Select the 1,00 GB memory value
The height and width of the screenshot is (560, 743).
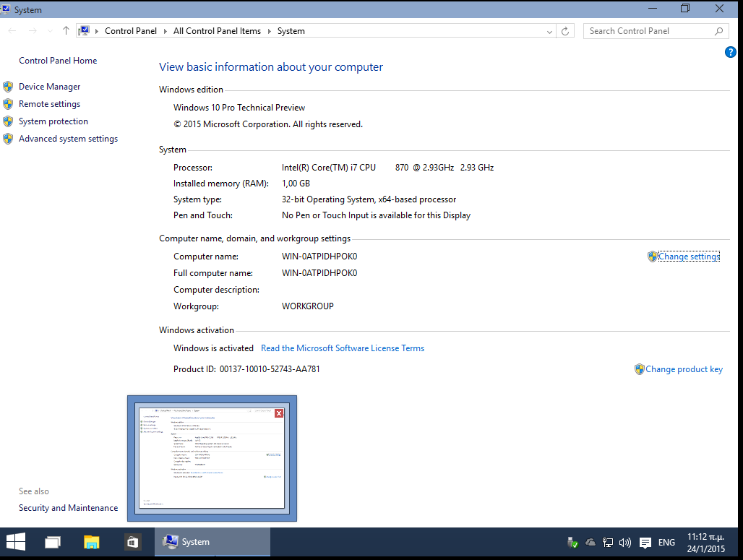point(296,184)
